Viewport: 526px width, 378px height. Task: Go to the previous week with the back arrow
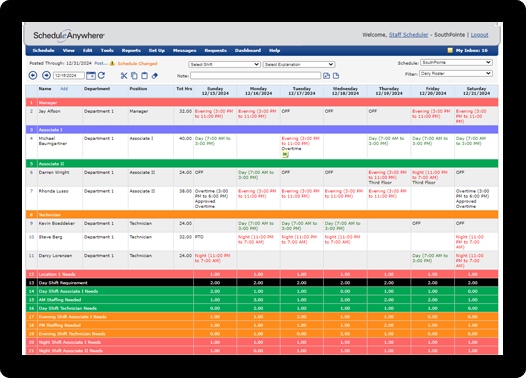point(33,75)
